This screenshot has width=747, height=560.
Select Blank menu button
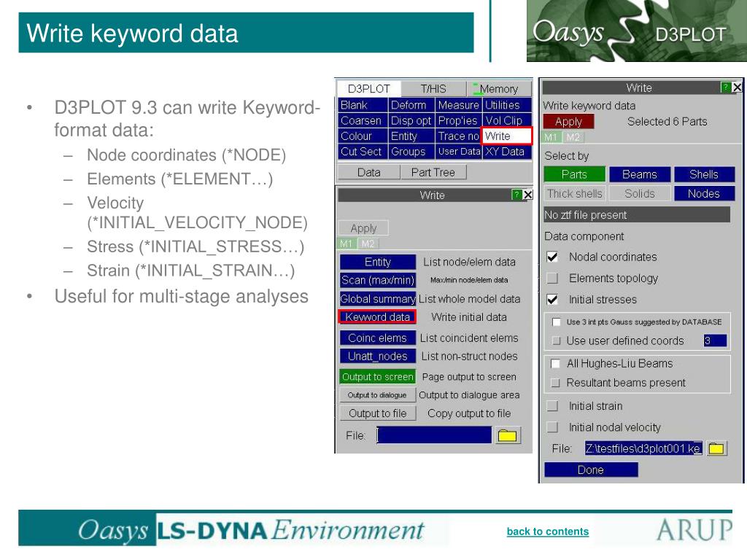[x=363, y=105]
